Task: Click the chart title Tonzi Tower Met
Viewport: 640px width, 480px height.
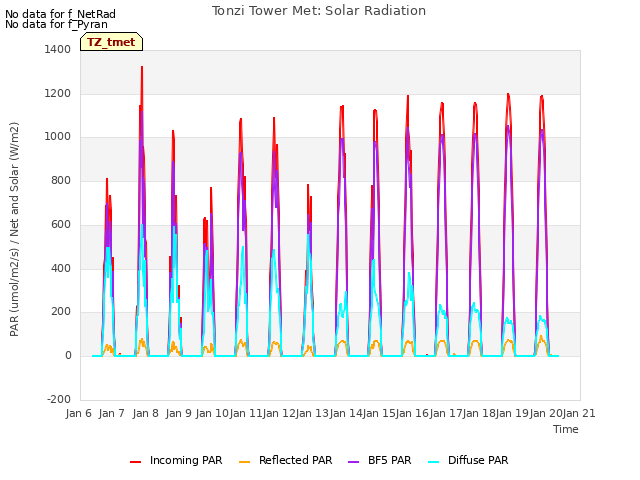Action: click(319, 11)
